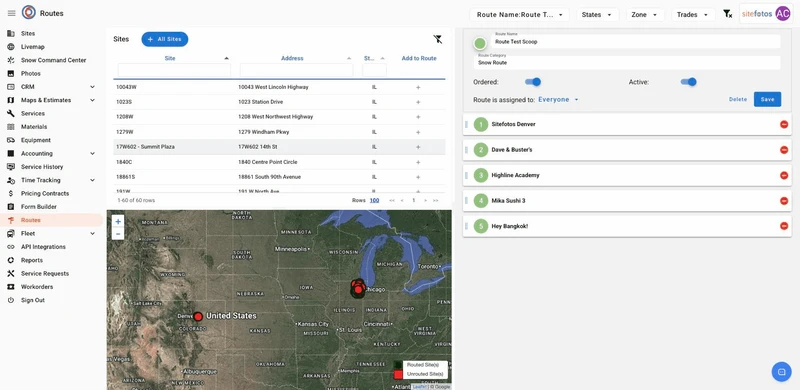Delete this route
Viewport: 800px width, 390px height.
738,100
